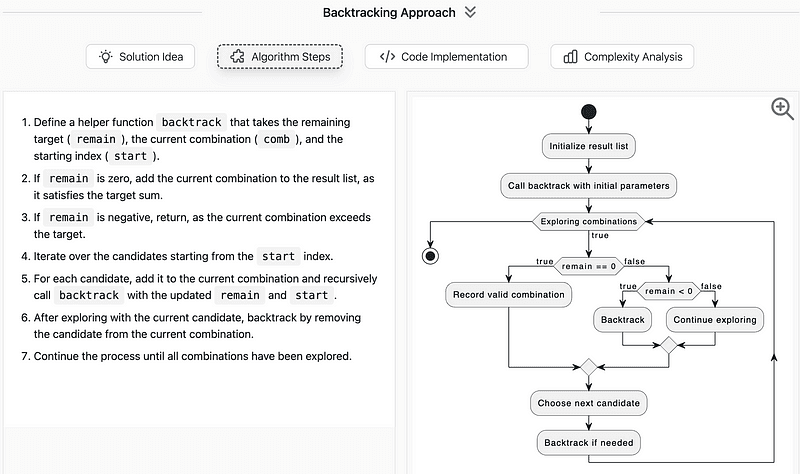Click the bar chart icon beside Complexity Analysis
800x474 pixels.
570,57
